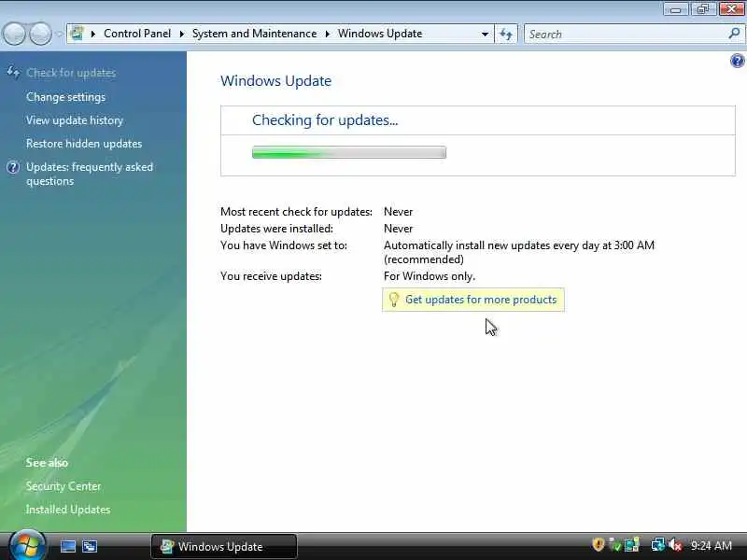747x560 pixels.
Task: Expand arrow after Control Panel breadcrumb
Action: [x=181, y=34]
